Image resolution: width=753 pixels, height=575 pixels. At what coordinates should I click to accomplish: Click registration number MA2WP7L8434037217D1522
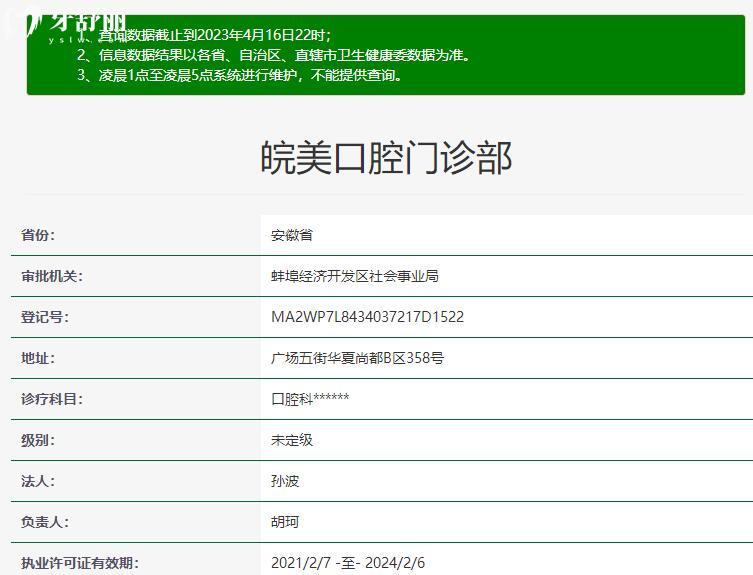point(367,317)
